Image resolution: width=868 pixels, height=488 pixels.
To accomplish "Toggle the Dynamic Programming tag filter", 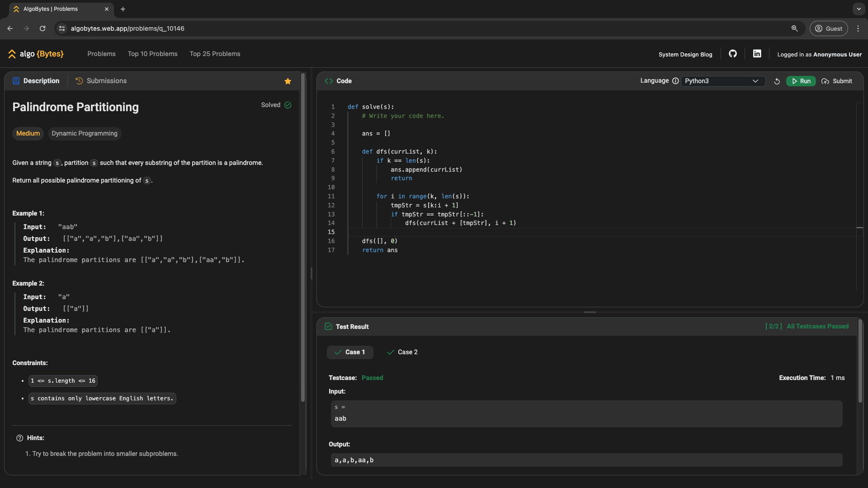I will (x=84, y=133).
